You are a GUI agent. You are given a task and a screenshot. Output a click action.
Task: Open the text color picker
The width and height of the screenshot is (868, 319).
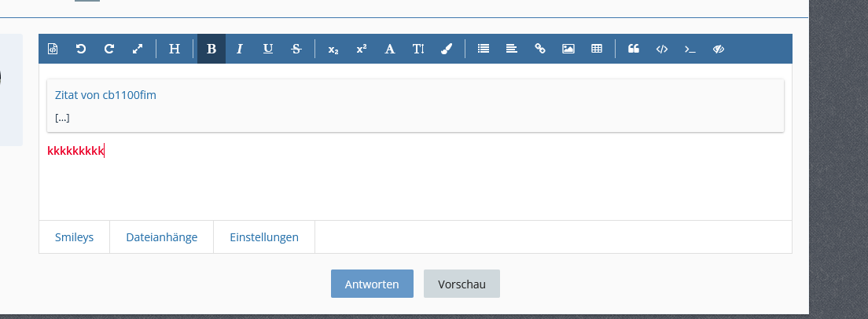[x=447, y=49]
